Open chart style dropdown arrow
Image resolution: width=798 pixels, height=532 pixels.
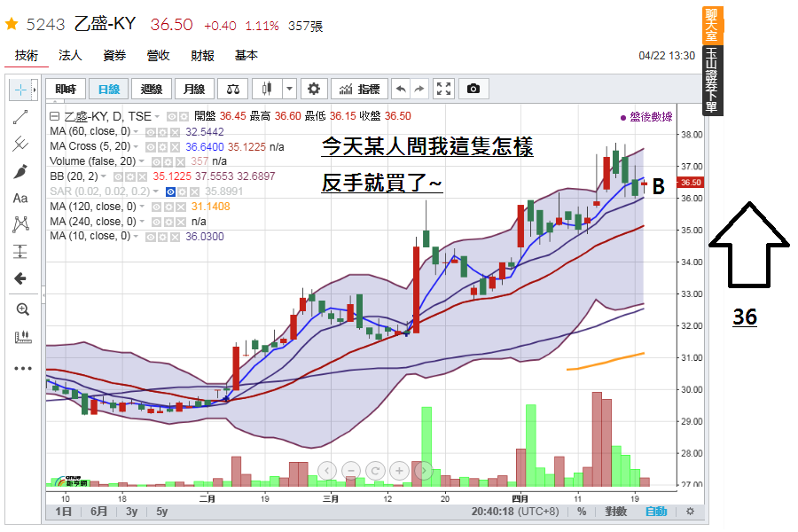point(289,89)
